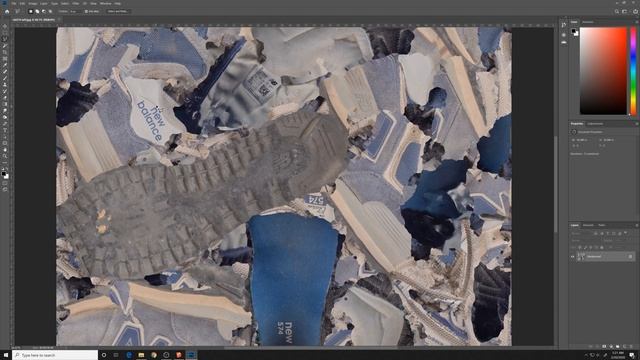The height and width of the screenshot is (360, 640).
Task: Select the Zoom tool in the toolbar
Action: [5, 156]
